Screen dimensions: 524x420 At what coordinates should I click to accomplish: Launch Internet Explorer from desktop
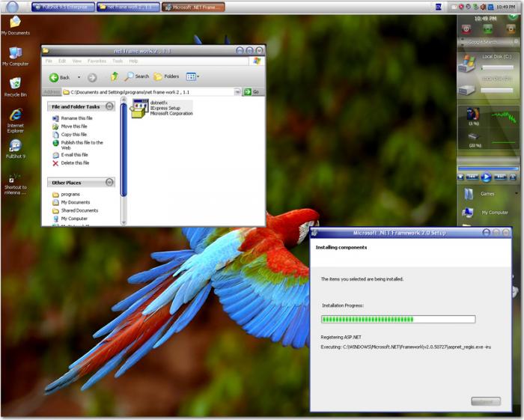16,121
